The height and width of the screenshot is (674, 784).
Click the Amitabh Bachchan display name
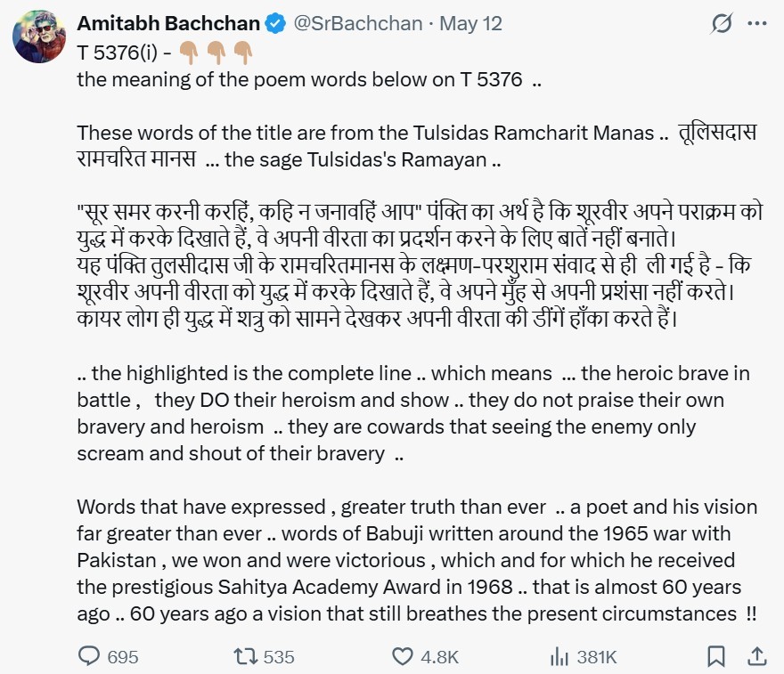tap(168, 23)
